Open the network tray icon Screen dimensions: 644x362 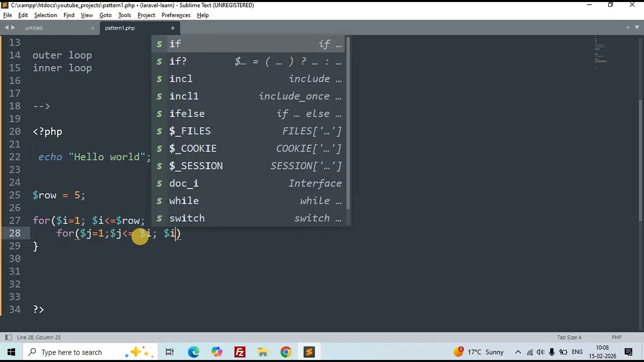(530, 352)
